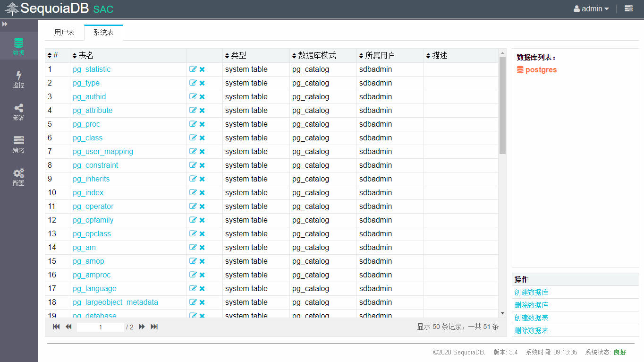Image resolution: width=644 pixels, height=362 pixels.
Task: Select the 系统表 tab
Action: [x=103, y=32]
